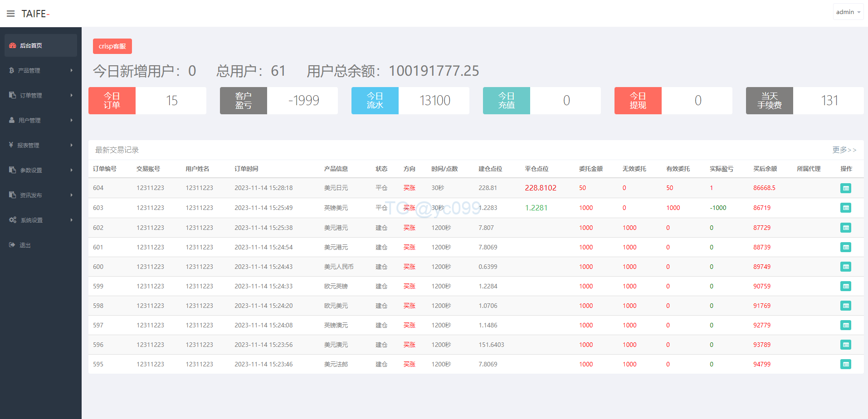Expand the 参数设置 sidebar submenu arrow

coord(71,170)
